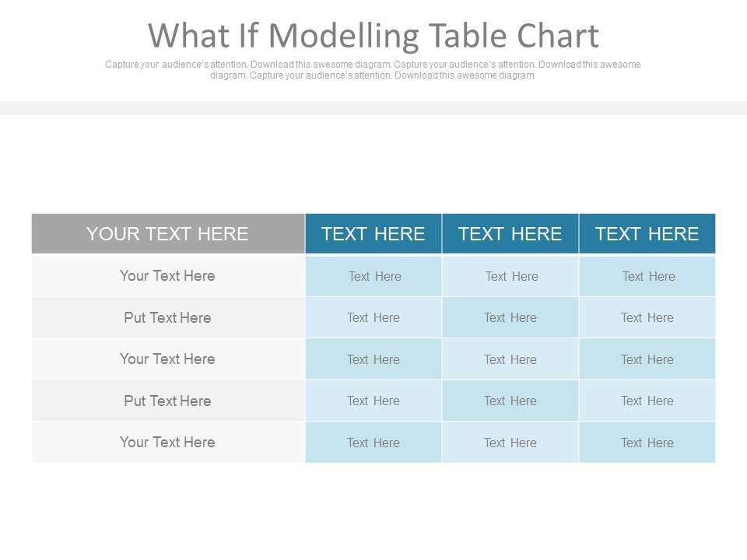This screenshot has height=560, width=747.
Task: Click fourth body row's last Text Here cell
Action: tap(647, 401)
